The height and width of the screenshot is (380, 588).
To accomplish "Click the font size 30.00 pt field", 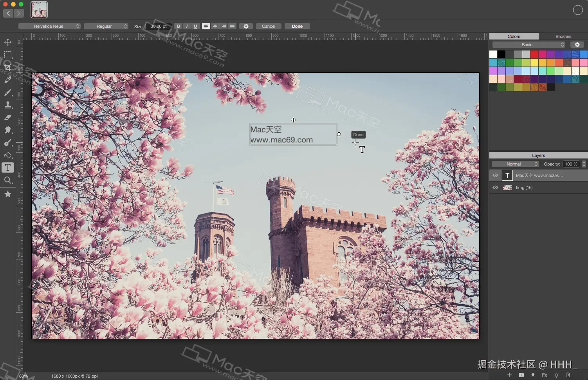I will [x=159, y=26].
